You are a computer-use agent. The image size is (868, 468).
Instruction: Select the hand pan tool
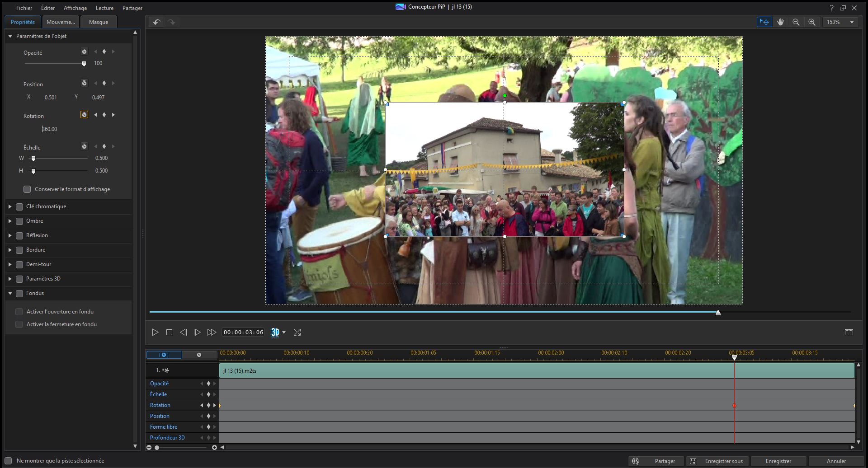pyautogui.click(x=780, y=22)
